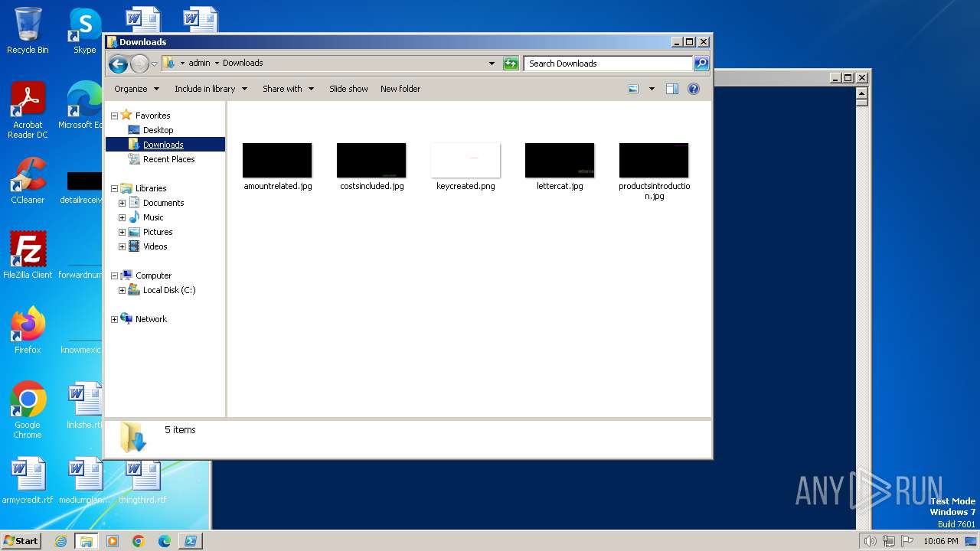Image resolution: width=980 pixels, height=551 pixels.
Task: Click the Acrobat Reader DC desktop icon
Action: pyautogui.click(x=28, y=109)
